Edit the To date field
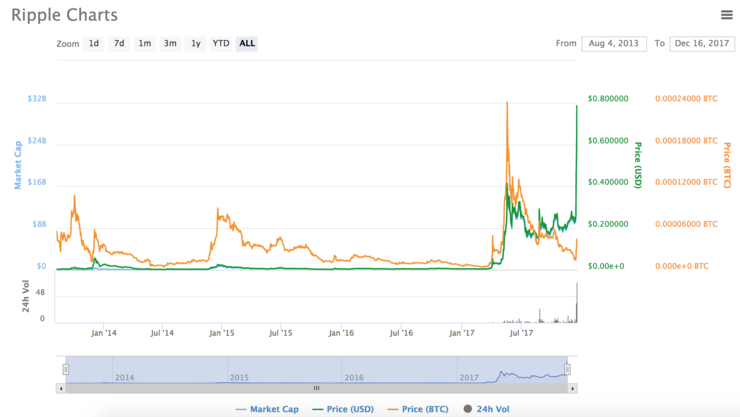This screenshot has height=417, width=740. point(702,43)
